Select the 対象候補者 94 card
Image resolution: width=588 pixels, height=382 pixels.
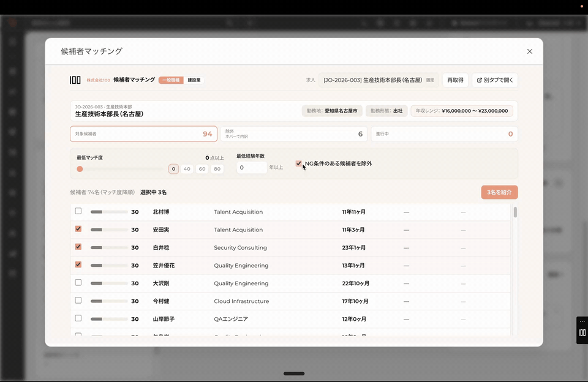click(x=143, y=134)
